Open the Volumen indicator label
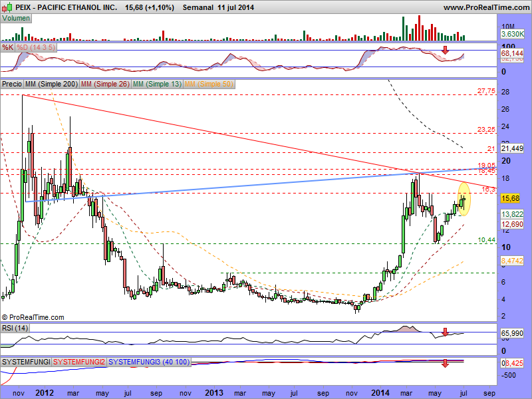532x399 pixels. [x=16, y=19]
